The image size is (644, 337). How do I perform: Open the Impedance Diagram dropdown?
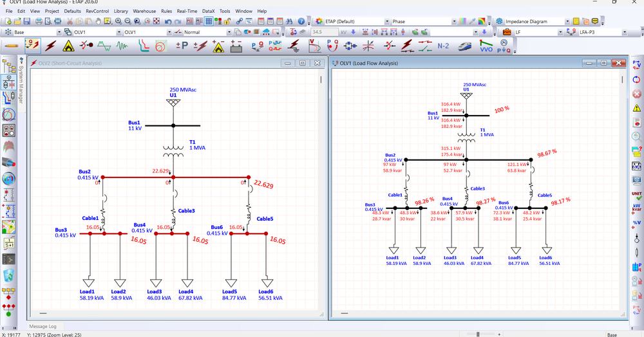567,21
